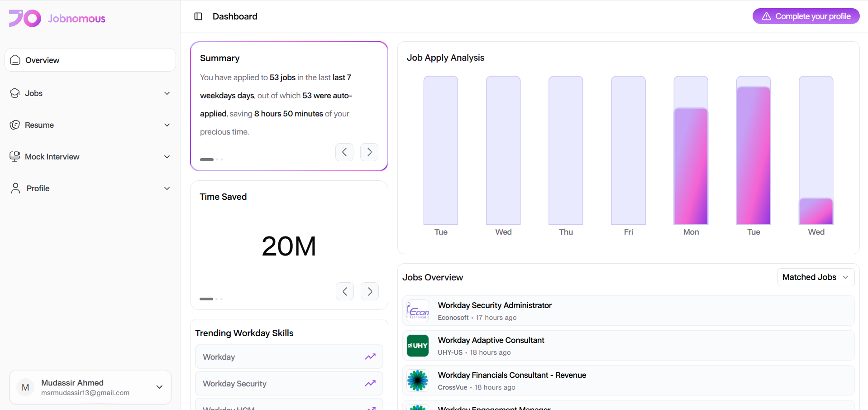Screen dimensions: 868x410
Task: Click the Fri bar in the chart
Action: pyautogui.click(x=628, y=150)
